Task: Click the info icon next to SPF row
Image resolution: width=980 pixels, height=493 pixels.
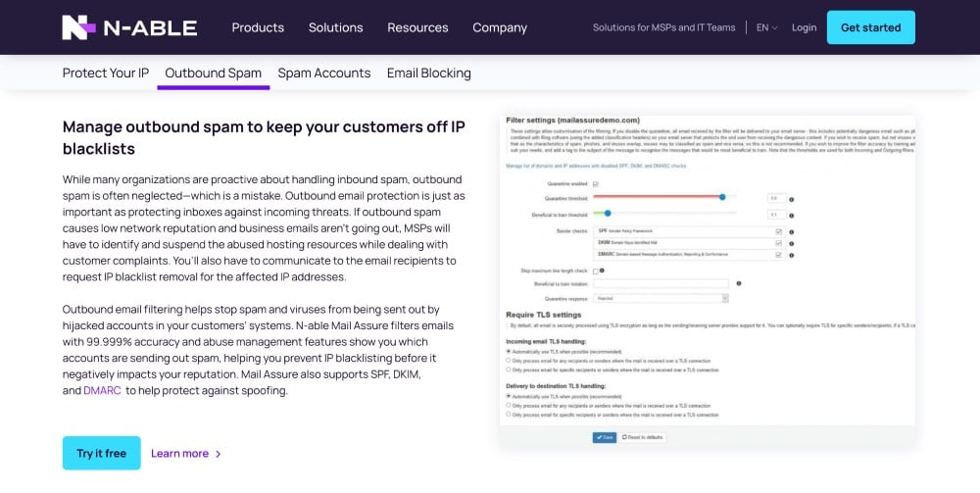Action: (x=791, y=232)
